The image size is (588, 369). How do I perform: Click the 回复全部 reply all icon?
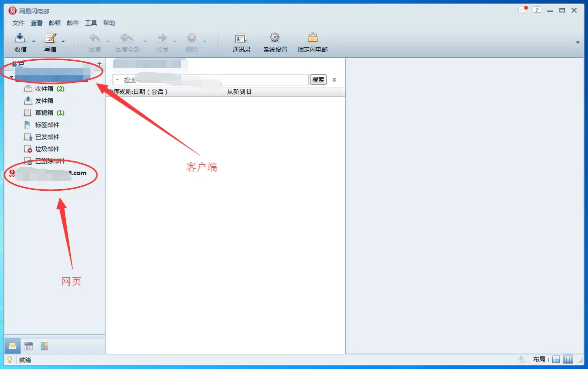[127, 38]
